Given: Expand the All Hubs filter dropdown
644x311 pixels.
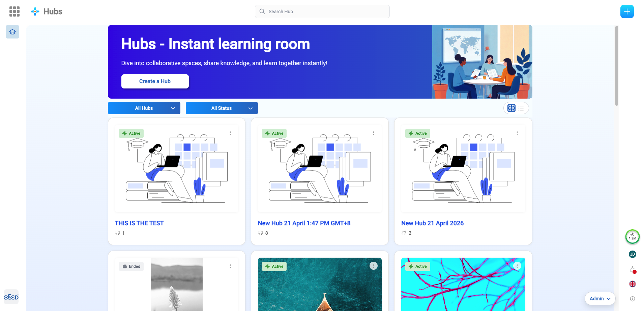Looking at the screenshot, I should coord(144,108).
